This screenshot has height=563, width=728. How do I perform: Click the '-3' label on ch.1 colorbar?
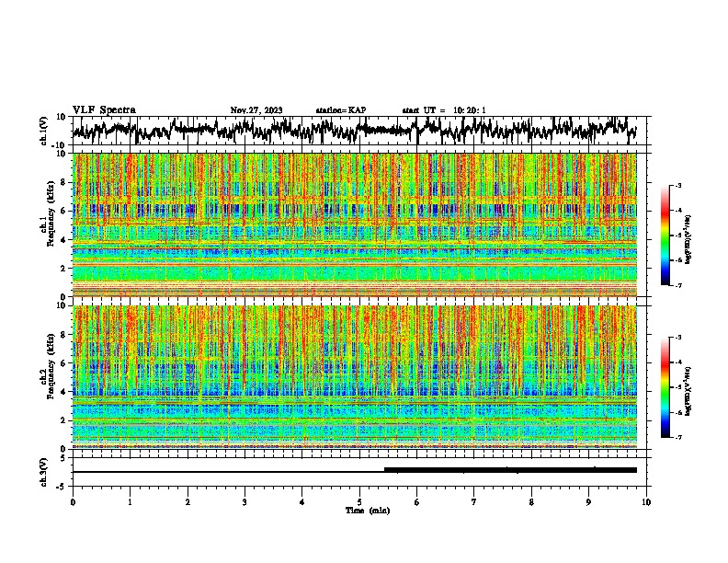678,186
